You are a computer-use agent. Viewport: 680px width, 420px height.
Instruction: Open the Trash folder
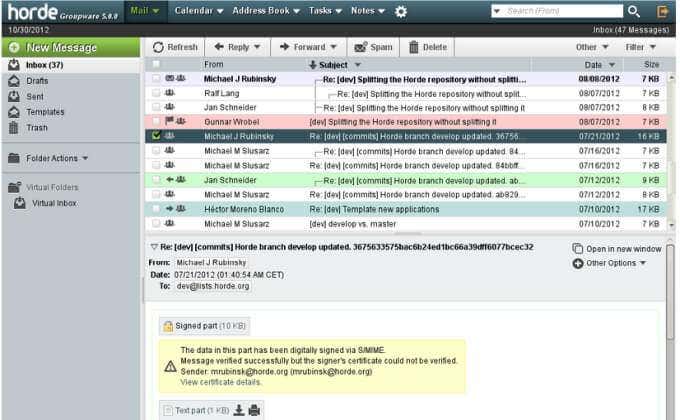[37, 128]
